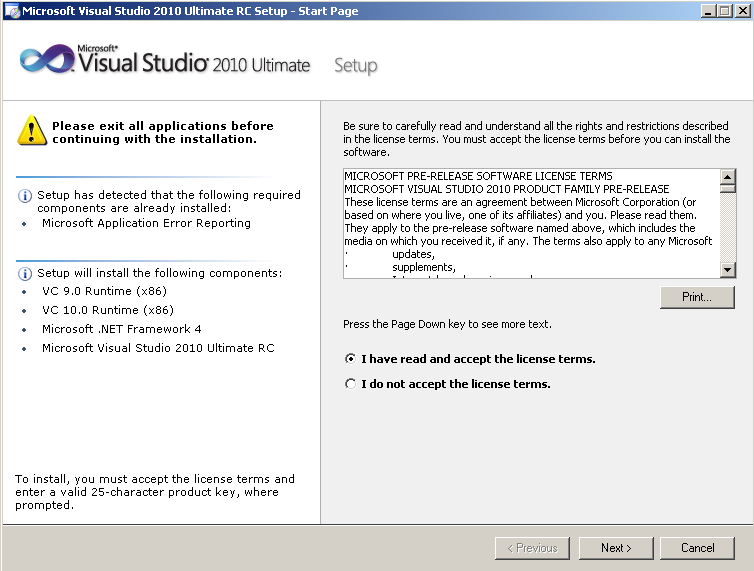Image resolution: width=754 pixels, height=571 pixels.
Task: Minimize the setup window
Action: point(707,11)
